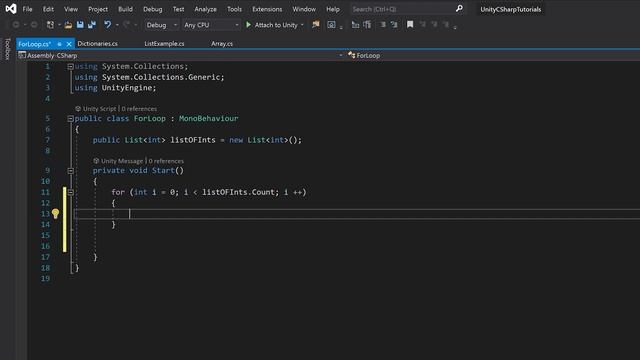Click the Redo arrow icon
Image resolution: width=640 pixels, height=360 pixels.
point(127,25)
